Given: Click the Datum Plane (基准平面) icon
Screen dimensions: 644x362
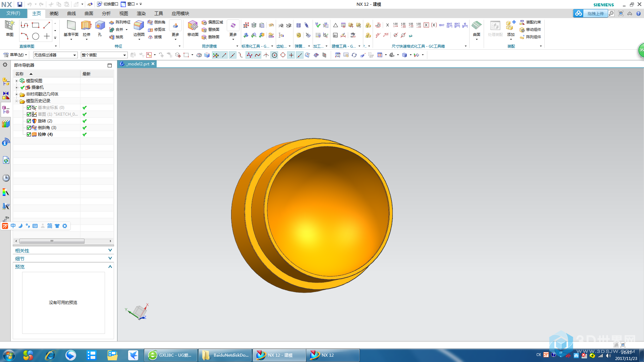Looking at the screenshot, I should pyautogui.click(x=71, y=25).
